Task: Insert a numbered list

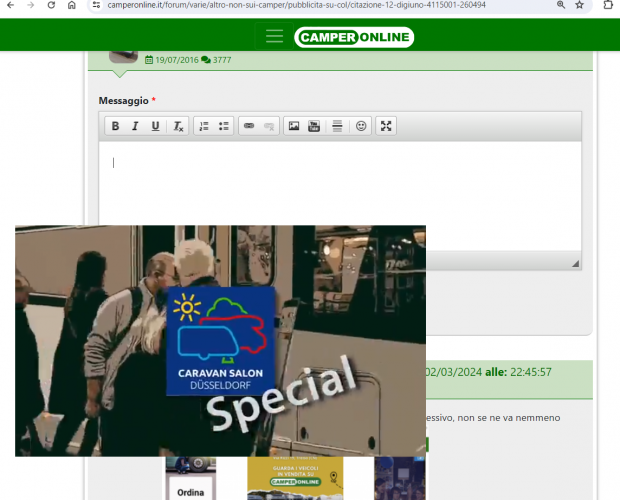Action: 204,126
